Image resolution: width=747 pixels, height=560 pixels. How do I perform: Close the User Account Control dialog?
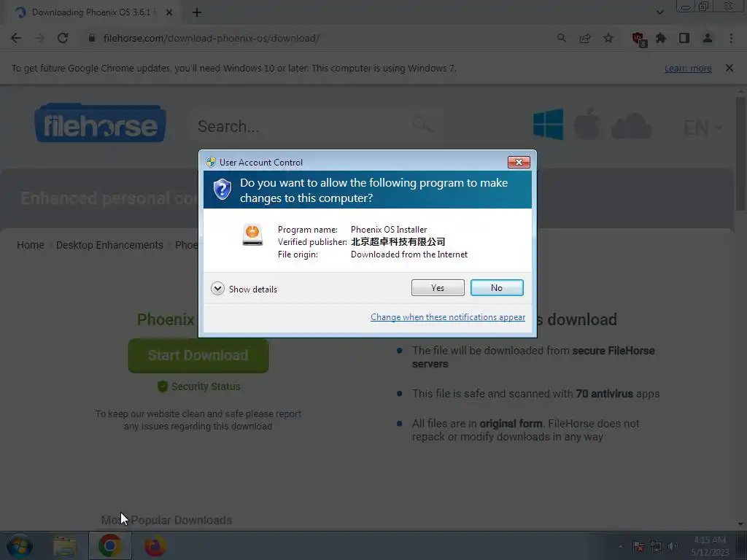coord(519,162)
